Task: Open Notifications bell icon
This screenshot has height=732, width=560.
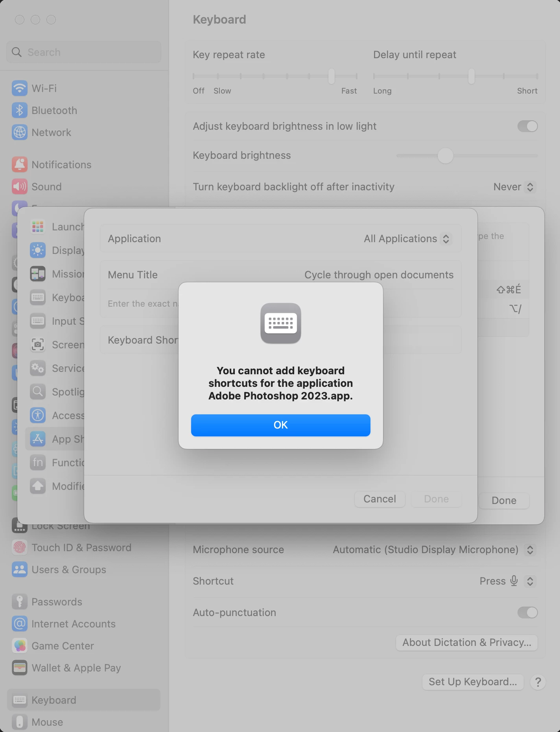Action: coord(20,165)
